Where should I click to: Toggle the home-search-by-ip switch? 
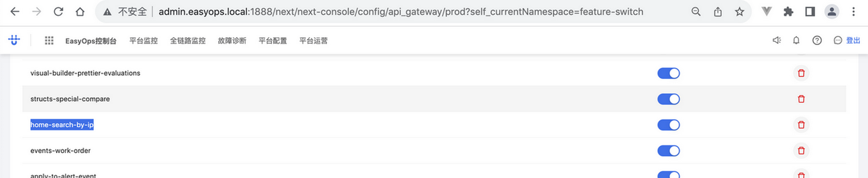point(669,125)
